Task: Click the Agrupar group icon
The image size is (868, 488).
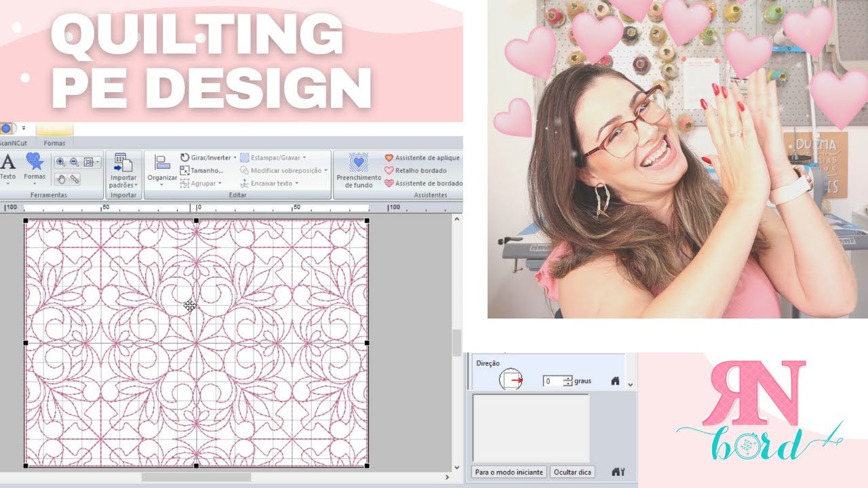Action: (185, 183)
